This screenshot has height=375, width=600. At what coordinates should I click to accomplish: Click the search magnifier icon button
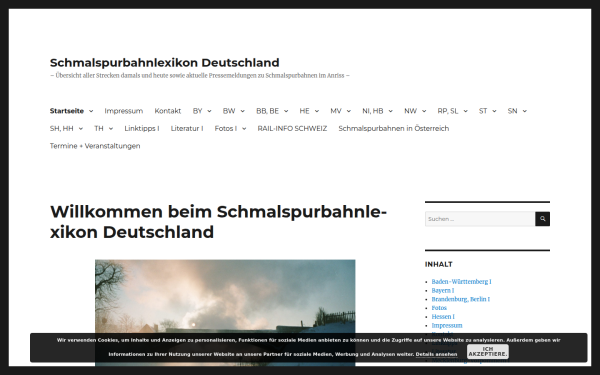[x=542, y=219]
